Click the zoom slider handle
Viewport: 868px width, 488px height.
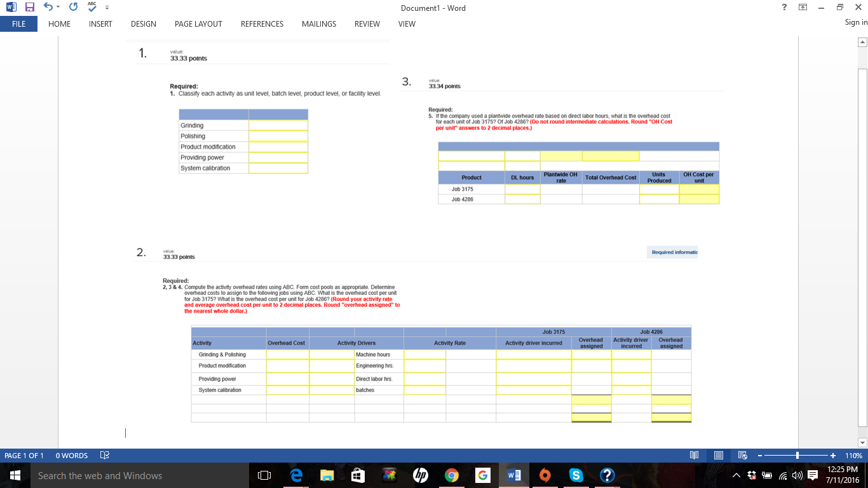point(797,456)
